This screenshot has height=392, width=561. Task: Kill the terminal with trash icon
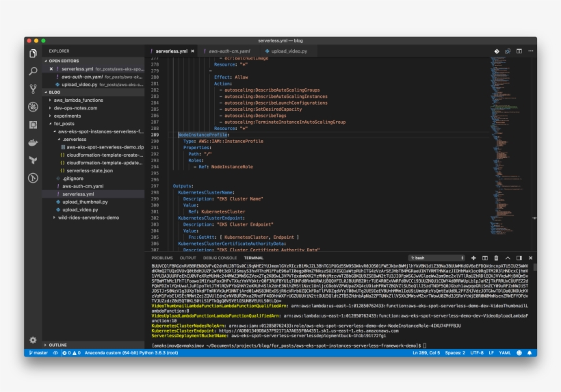pyautogui.click(x=496, y=258)
